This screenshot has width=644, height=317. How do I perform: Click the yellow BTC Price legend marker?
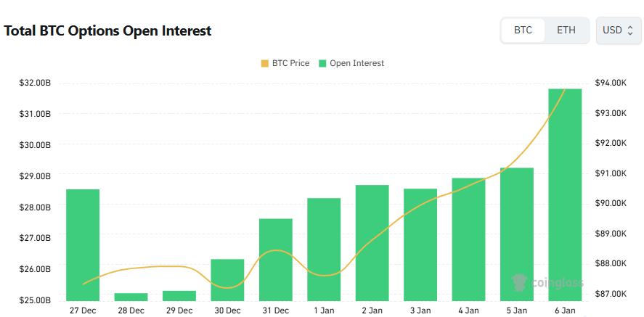(264, 64)
